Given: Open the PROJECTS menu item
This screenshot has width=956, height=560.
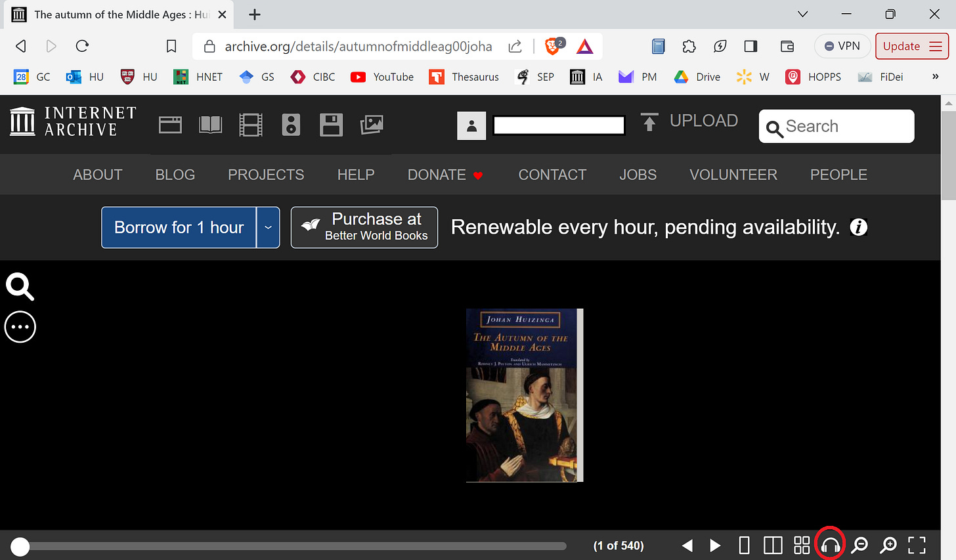Looking at the screenshot, I should pos(266,175).
